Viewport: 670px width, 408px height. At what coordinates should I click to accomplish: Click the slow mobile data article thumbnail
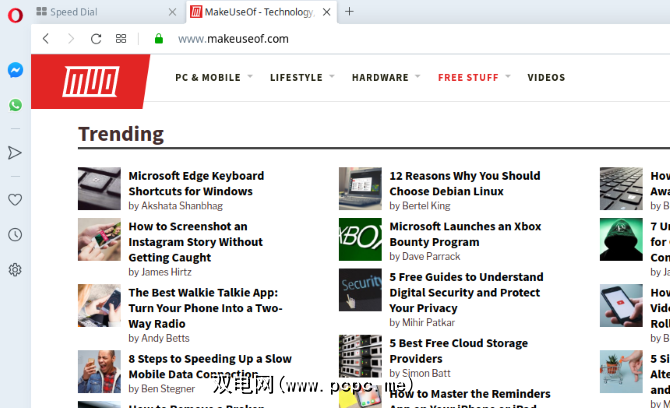click(99, 372)
